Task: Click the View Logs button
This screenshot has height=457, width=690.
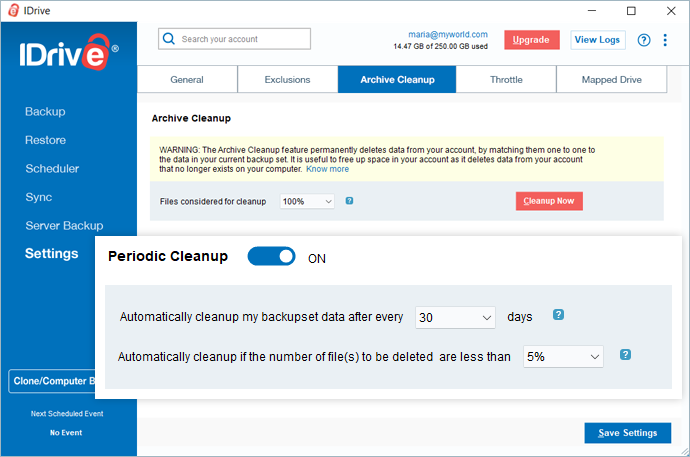Action: (x=598, y=40)
